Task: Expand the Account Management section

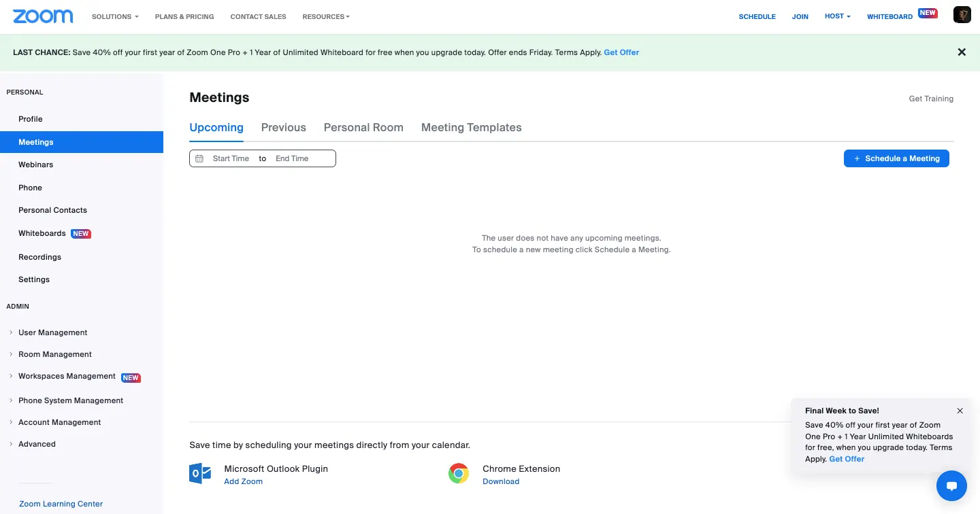Action: (x=59, y=422)
